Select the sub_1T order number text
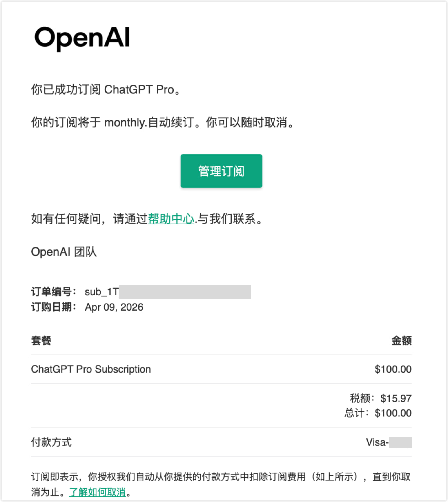This screenshot has width=448, height=502. click(x=101, y=292)
